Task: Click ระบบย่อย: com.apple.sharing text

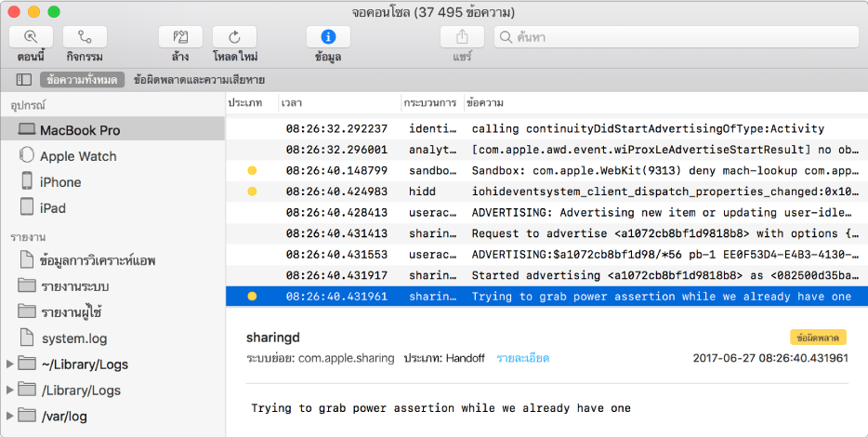Action: coord(320,358)
